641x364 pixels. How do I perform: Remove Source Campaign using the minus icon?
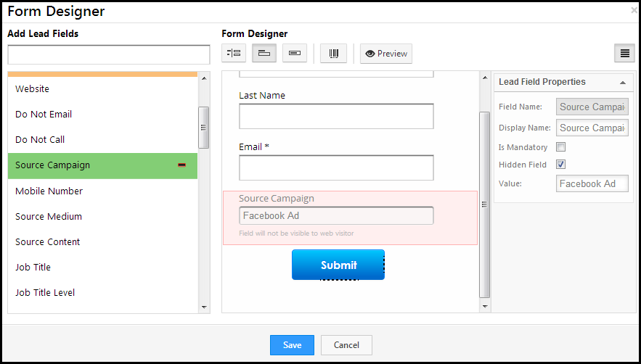(181, 165)
